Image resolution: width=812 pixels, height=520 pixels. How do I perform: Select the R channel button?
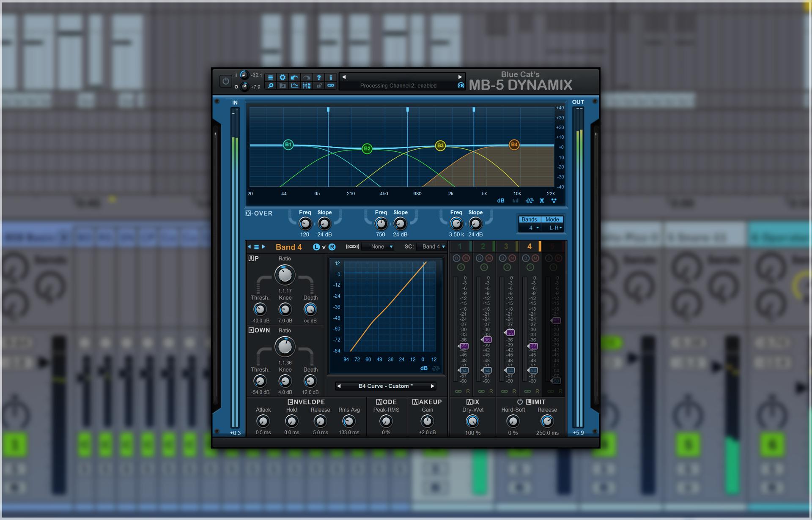[332, 247]
